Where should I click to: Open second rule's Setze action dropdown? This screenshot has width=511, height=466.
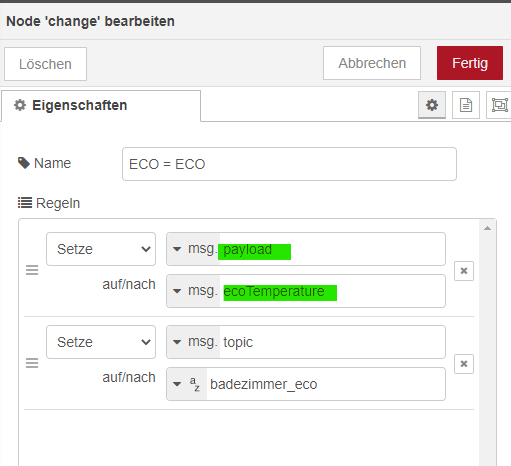tap(101, 342)
